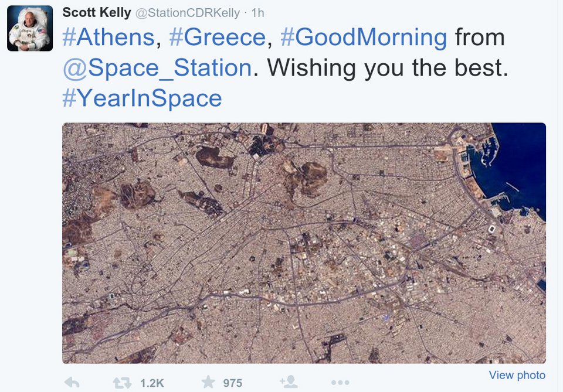
Task: Open the more options ellipsis menu
Action: (x=341, y=383)
